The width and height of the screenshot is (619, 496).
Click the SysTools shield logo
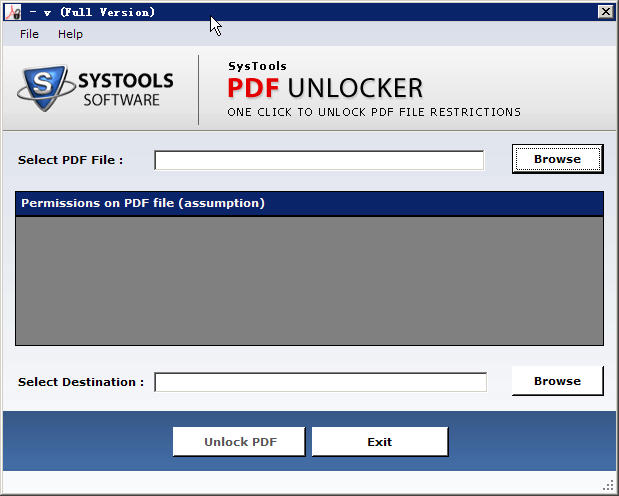(x=45, y=88)
